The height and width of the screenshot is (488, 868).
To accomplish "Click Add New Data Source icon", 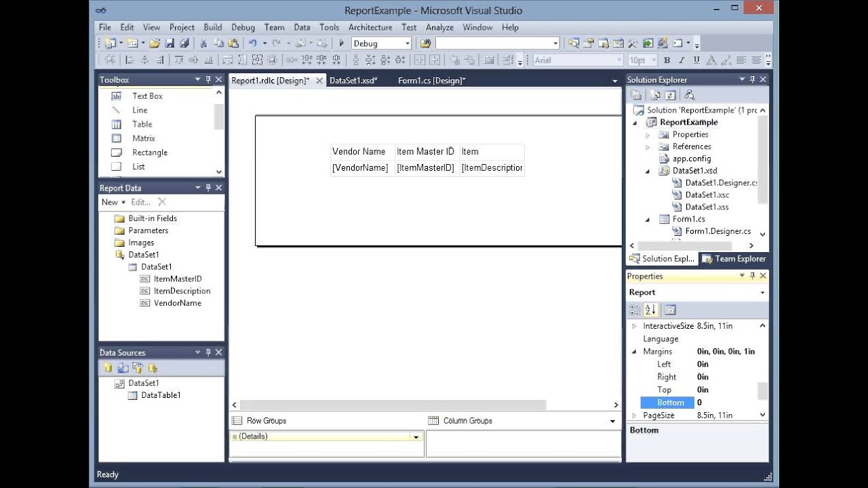I will (107, 368).
